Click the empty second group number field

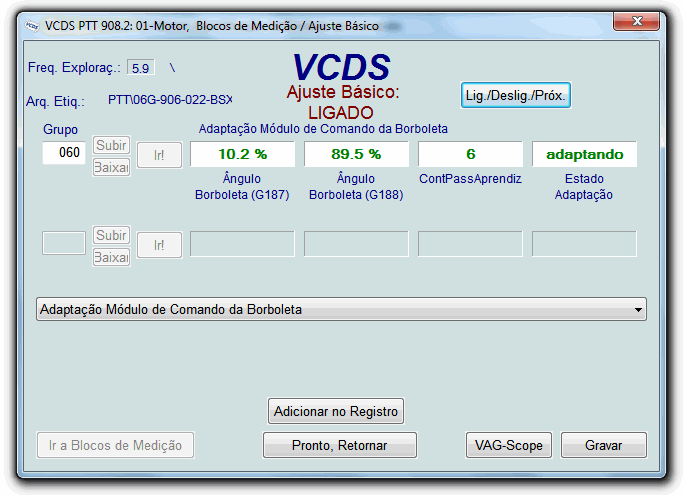click(64, 243)
